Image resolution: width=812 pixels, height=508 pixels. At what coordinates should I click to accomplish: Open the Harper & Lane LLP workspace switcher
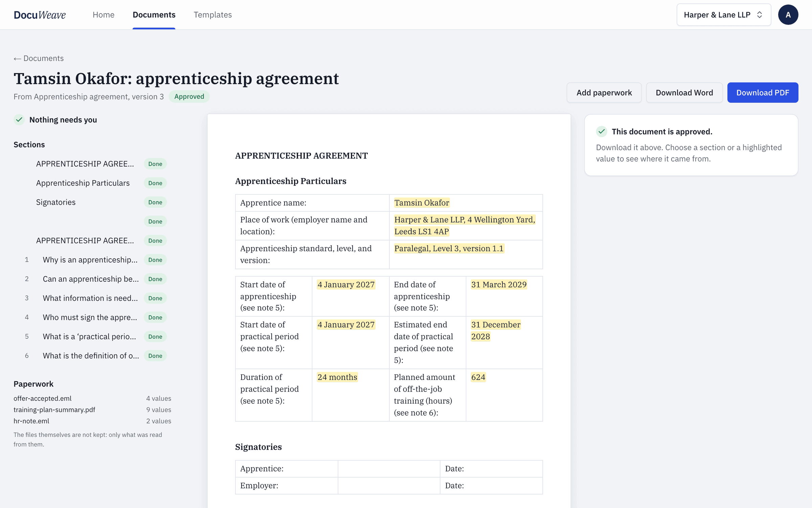(x=724, y=15)
